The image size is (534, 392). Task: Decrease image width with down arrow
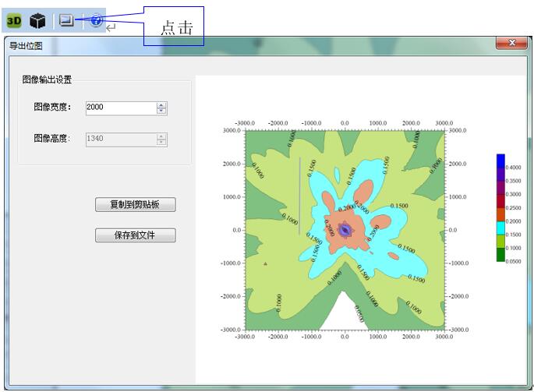tap(161, 111)
